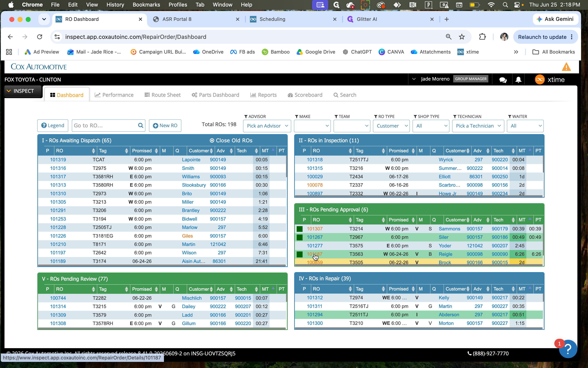Open the blue help question mark bubble
The height and width of the screenshot is (368, 588).
(568, 349)
